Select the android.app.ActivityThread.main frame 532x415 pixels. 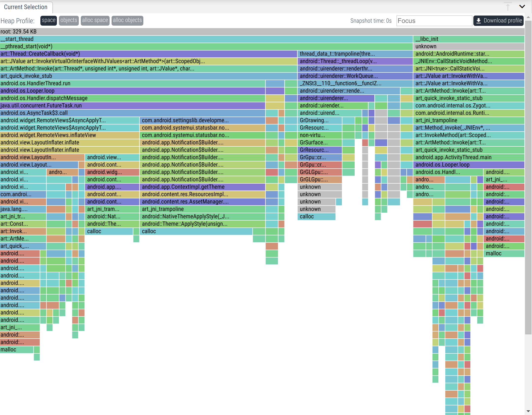point(469,157)
